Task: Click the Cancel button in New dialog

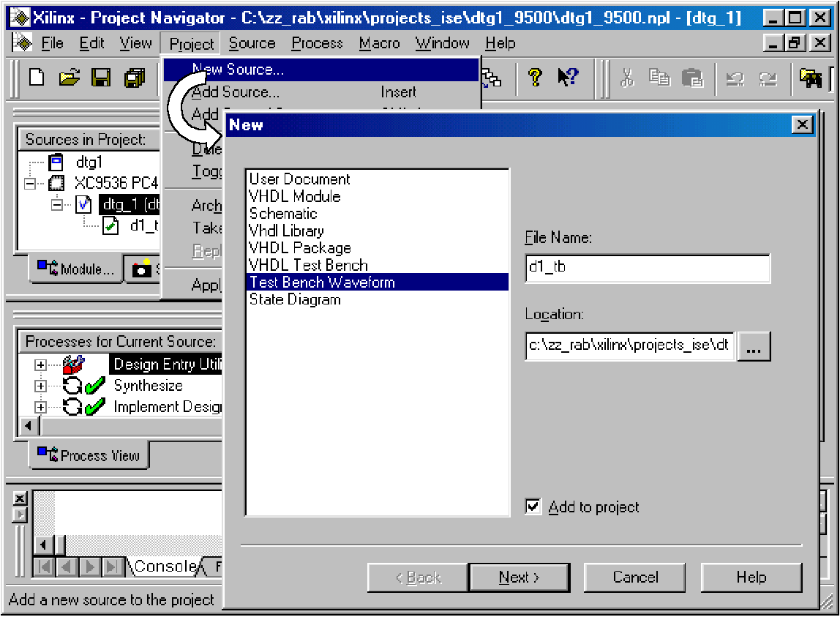Action: (635, 577)
